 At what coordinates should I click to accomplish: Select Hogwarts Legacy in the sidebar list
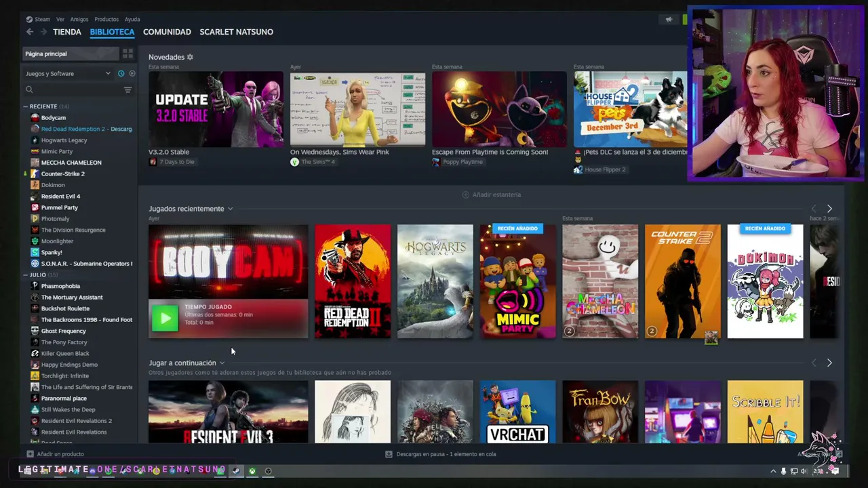[64, 140]
